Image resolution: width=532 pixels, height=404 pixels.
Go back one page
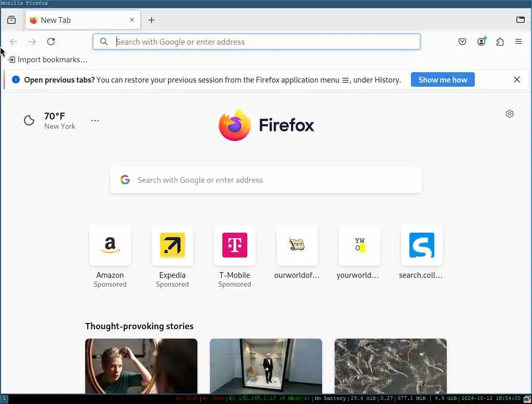pyautogui.click(x=14, y=42)
